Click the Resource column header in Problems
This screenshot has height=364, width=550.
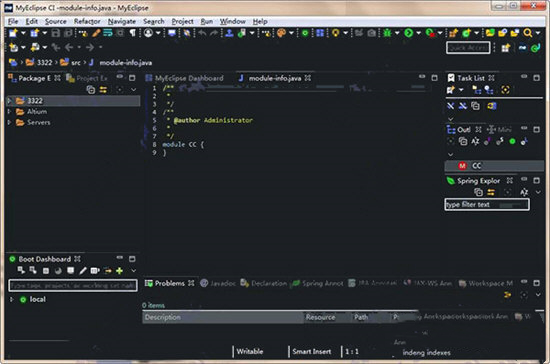(328, 317)
